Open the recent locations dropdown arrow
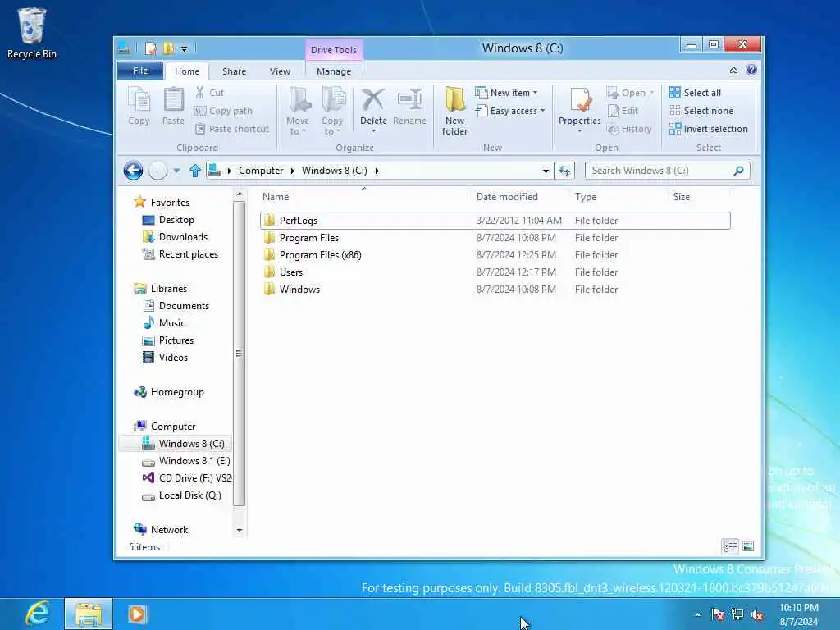Viewport: 840px width, 630px height. (176, 171)
